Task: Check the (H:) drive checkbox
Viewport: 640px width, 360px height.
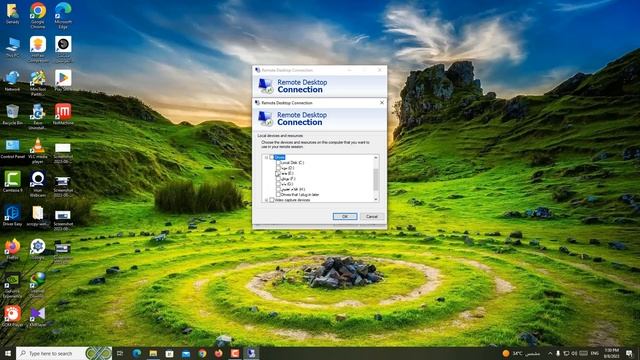Action: click(278, 189)
